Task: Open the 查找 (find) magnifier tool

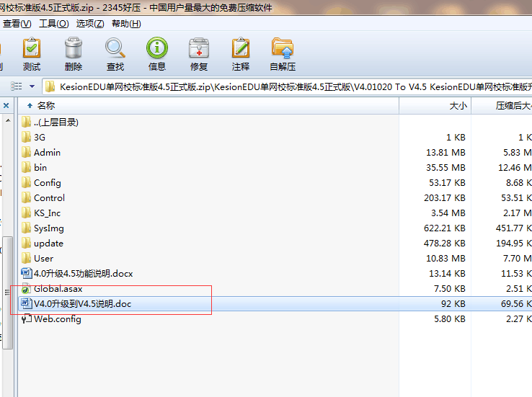Action: (x=115, y=55)
